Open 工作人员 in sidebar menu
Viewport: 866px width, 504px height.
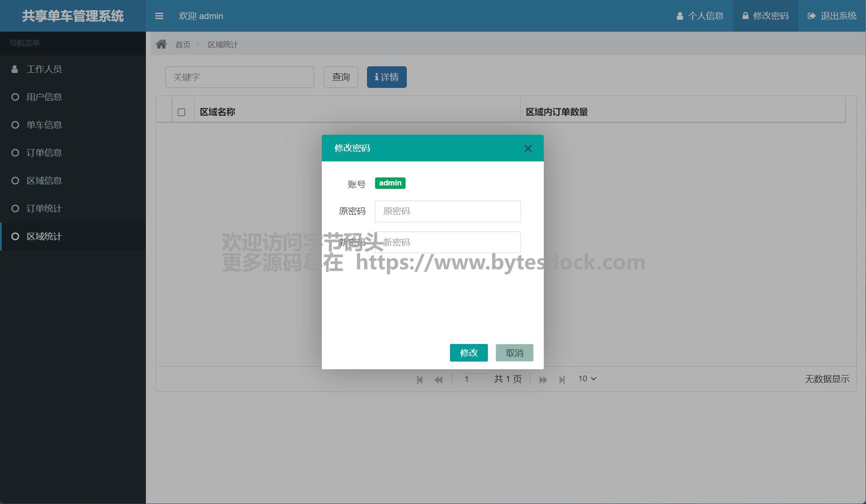click(44, 69)
